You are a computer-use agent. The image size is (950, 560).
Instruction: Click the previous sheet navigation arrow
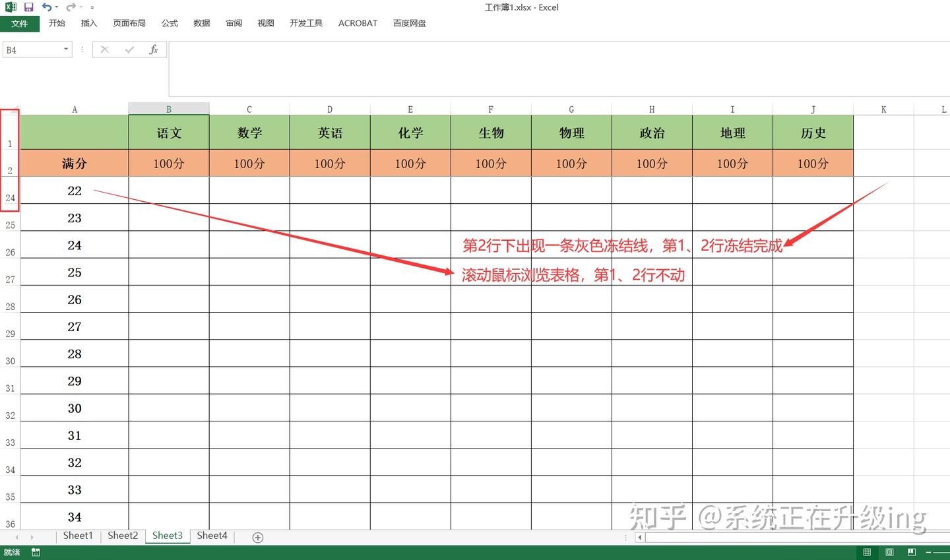[x=16, y=537]
